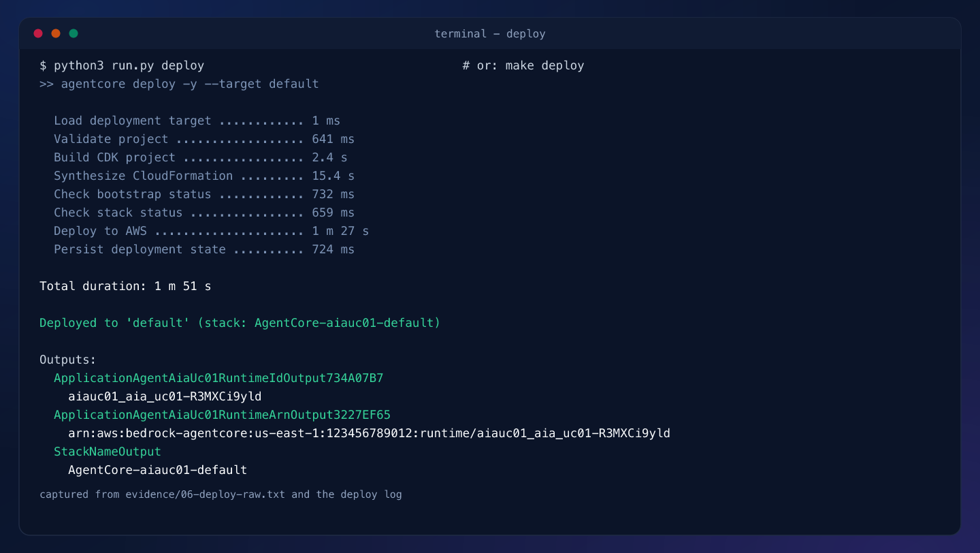Click the 'Load deployment target' step label
This screenshot has height=553, width=980.
pos(133,121)
